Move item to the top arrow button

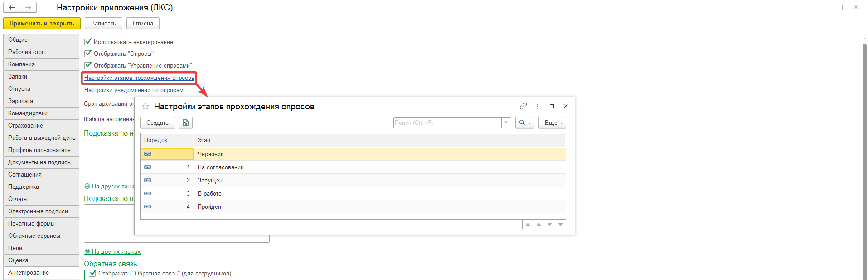[x=528, y=224]
